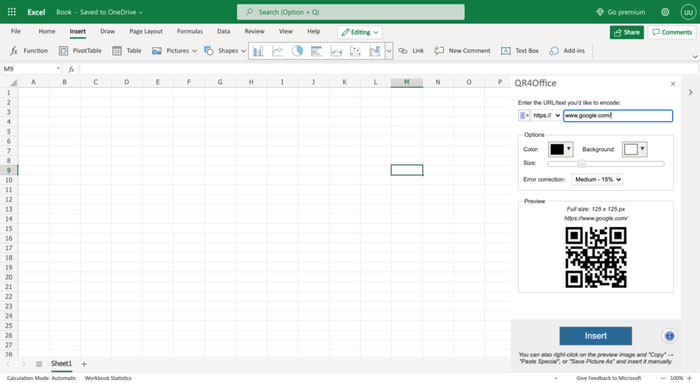The width and height of the screenshot is (700, 383).
Task: Select the Sheet1 tab
Action: coord(61,364)
